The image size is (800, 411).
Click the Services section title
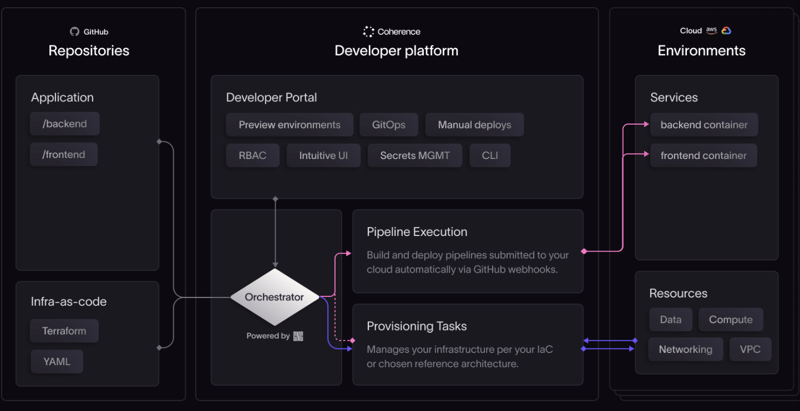(x=674, y=97)
